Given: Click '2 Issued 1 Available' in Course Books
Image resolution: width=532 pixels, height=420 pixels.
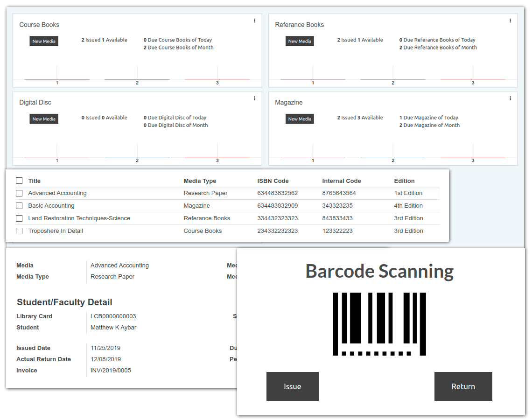Looking at the screenshot, I should [104, 40].
